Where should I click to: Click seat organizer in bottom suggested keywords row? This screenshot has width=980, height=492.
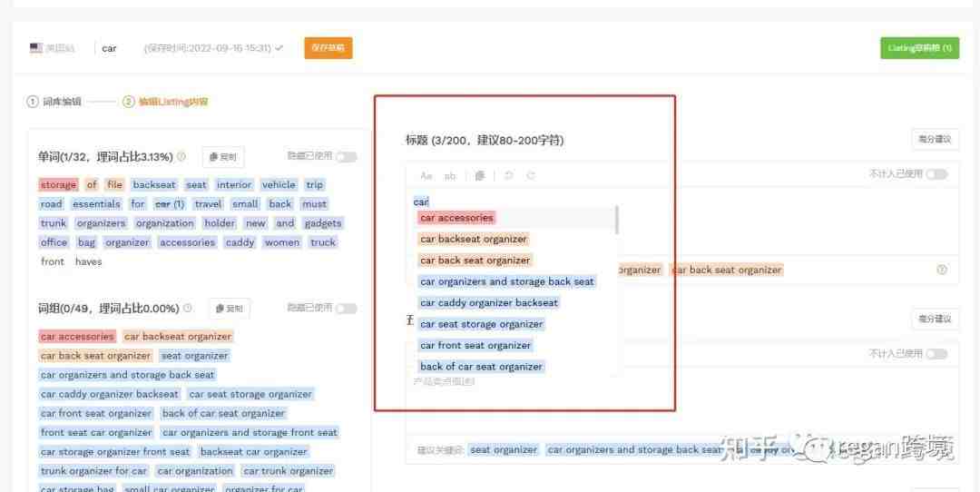(504, 449)
